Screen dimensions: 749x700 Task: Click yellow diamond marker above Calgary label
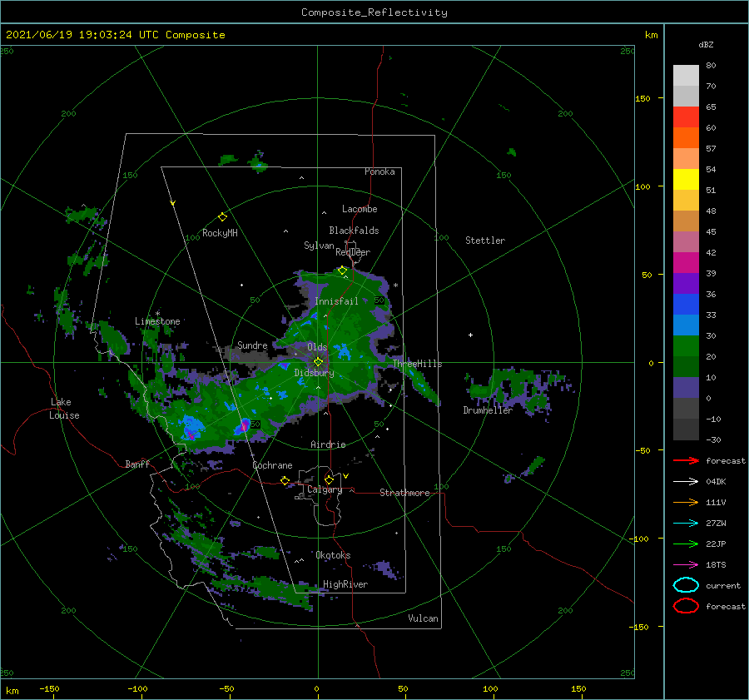pyautogui.click(x=329, y=479)
